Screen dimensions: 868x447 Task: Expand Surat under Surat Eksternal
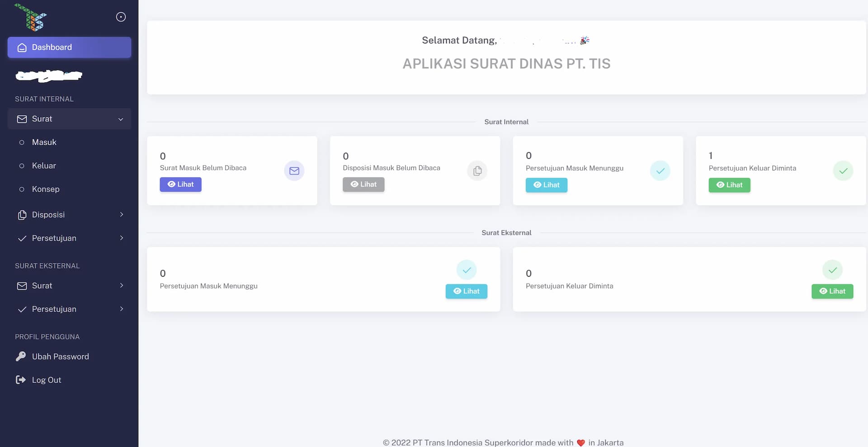pos(69,286)
